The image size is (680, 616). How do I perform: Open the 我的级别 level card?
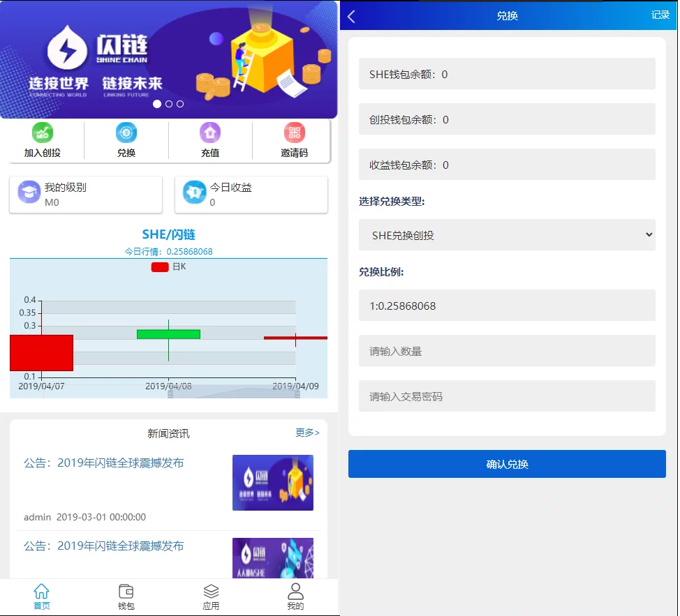pyautogui.click(x=85, y=194)
